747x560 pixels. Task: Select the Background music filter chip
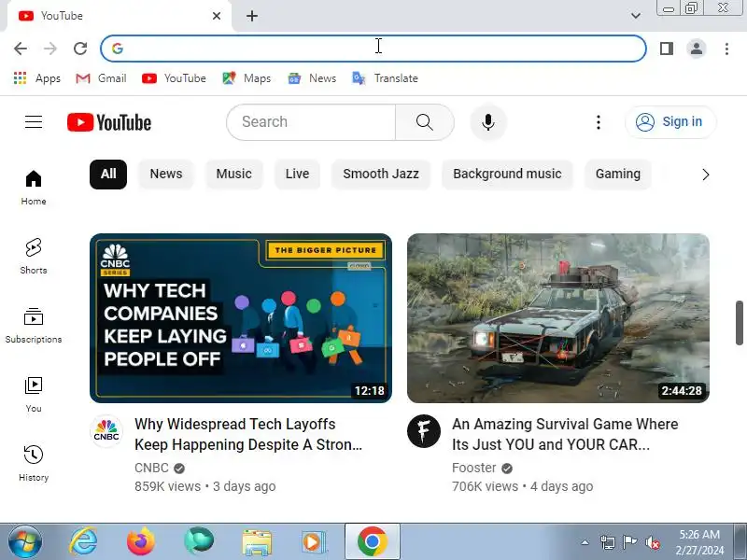click(x=507, y=175)
